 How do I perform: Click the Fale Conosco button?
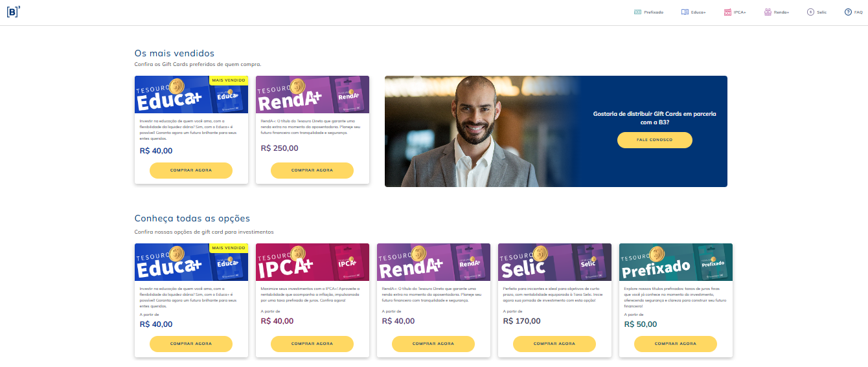654,140
